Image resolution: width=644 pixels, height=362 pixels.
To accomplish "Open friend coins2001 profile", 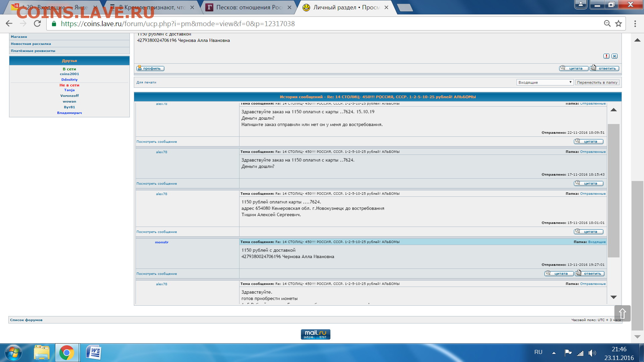I will [69, 74].
